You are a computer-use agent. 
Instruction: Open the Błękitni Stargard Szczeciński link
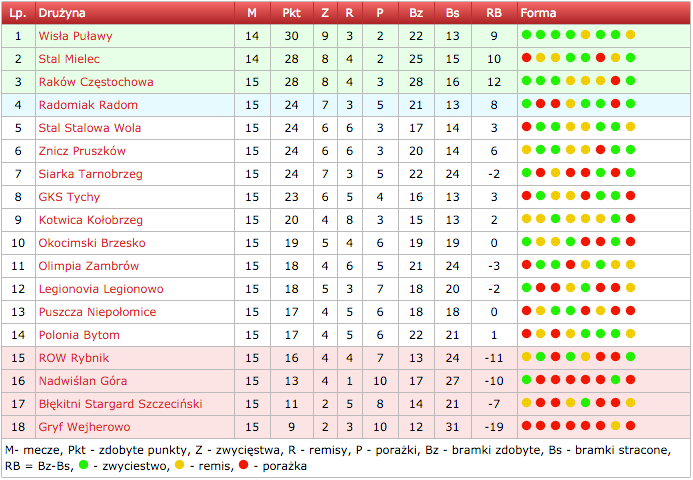(x=120, y=404)
